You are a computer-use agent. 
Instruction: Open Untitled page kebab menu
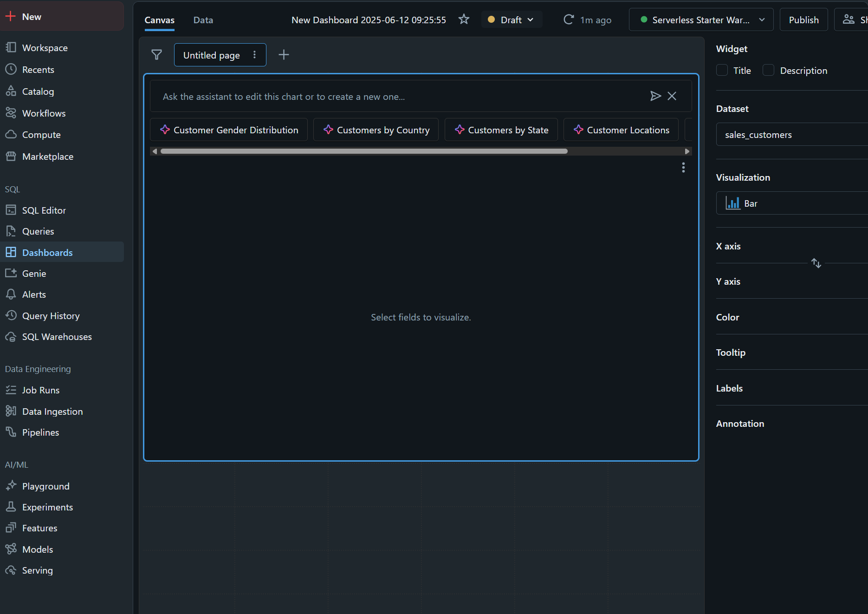(x=254, y=55)
